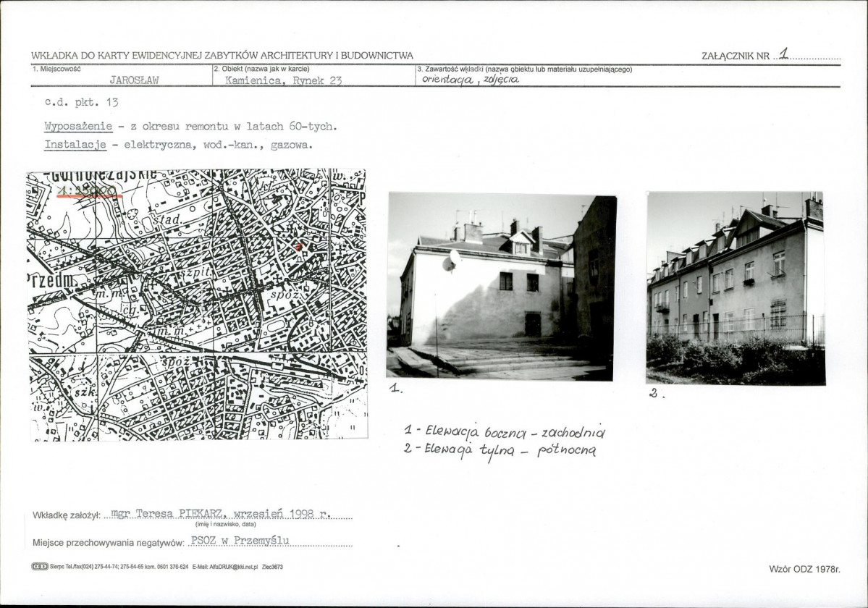Image resolution: width=868 pixels, height=608 pixels.
Task: Click the printer logo beside 'Sierpc'
Action: pyautogui.click(x=40, y=567)
